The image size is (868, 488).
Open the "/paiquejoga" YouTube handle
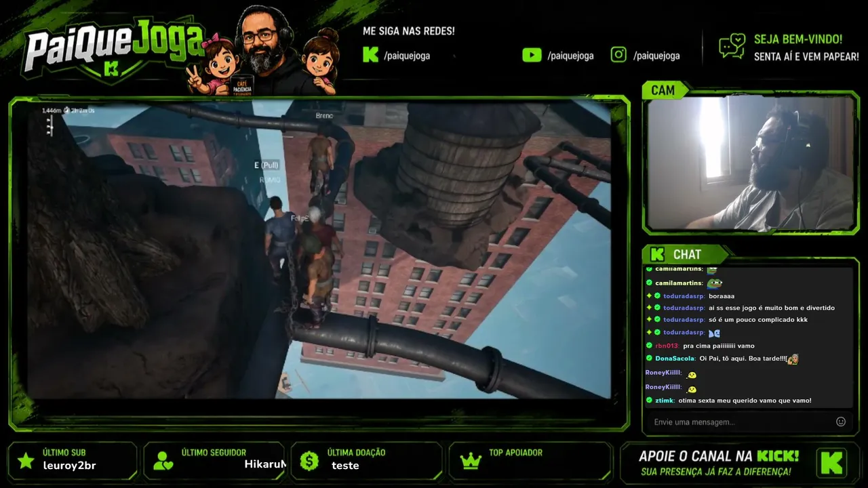[570, 56]
